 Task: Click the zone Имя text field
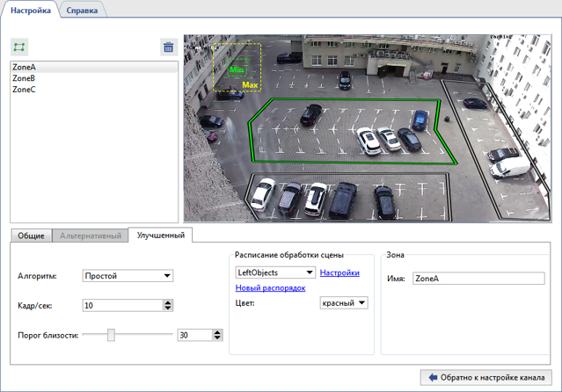tap(478, 279)
